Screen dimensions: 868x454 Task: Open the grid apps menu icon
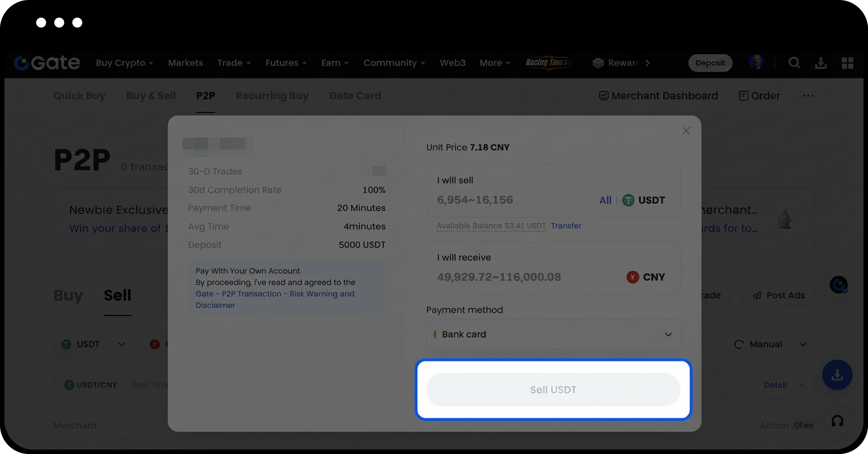(847, 63)
